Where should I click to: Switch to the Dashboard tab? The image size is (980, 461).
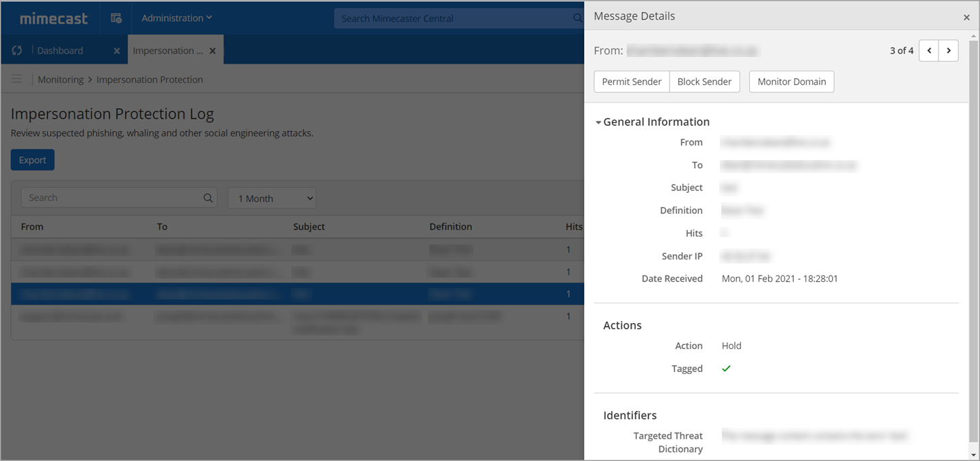click(x=60, y=51)
